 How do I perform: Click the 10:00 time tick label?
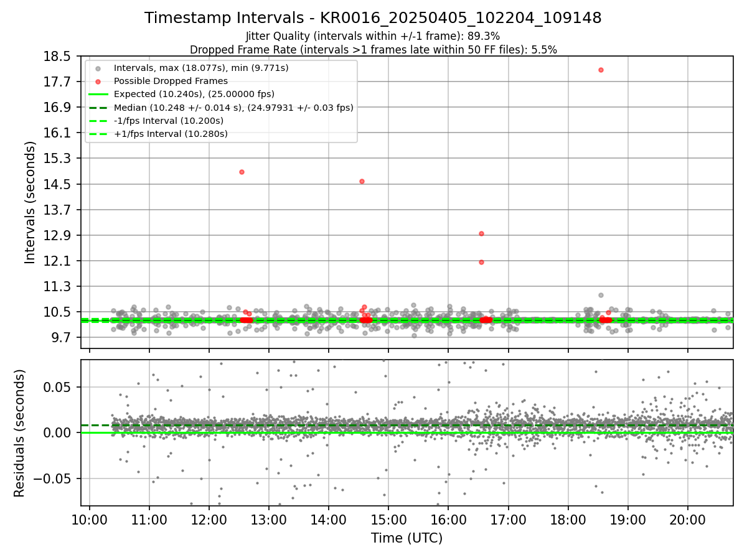pyautogui.click(x=90, y=520)
